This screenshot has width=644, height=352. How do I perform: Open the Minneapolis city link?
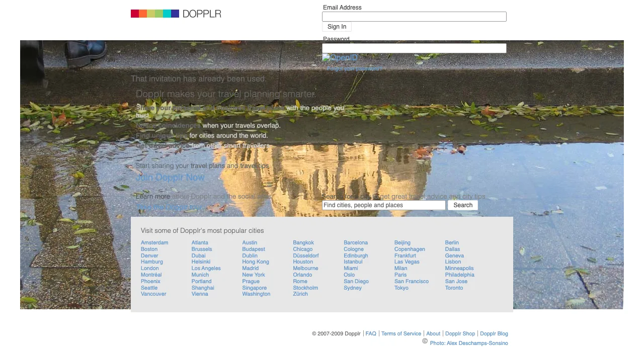pos(459,269)
